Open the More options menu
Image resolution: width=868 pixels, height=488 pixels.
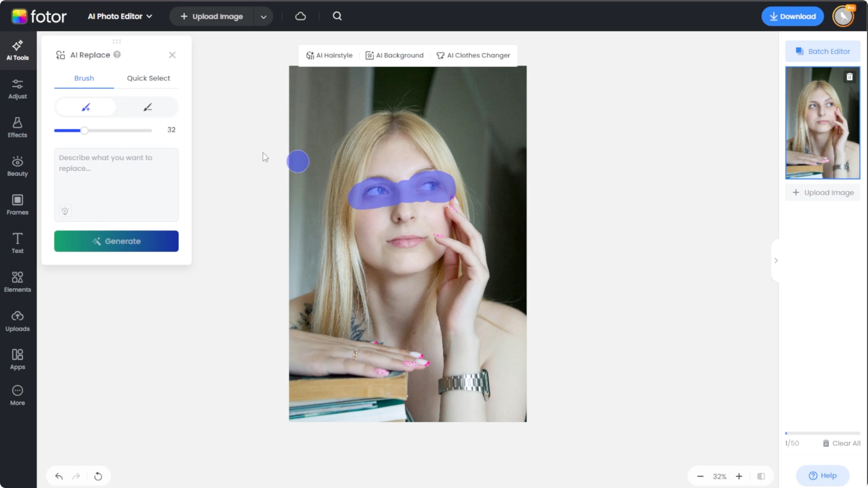[17, 395]
